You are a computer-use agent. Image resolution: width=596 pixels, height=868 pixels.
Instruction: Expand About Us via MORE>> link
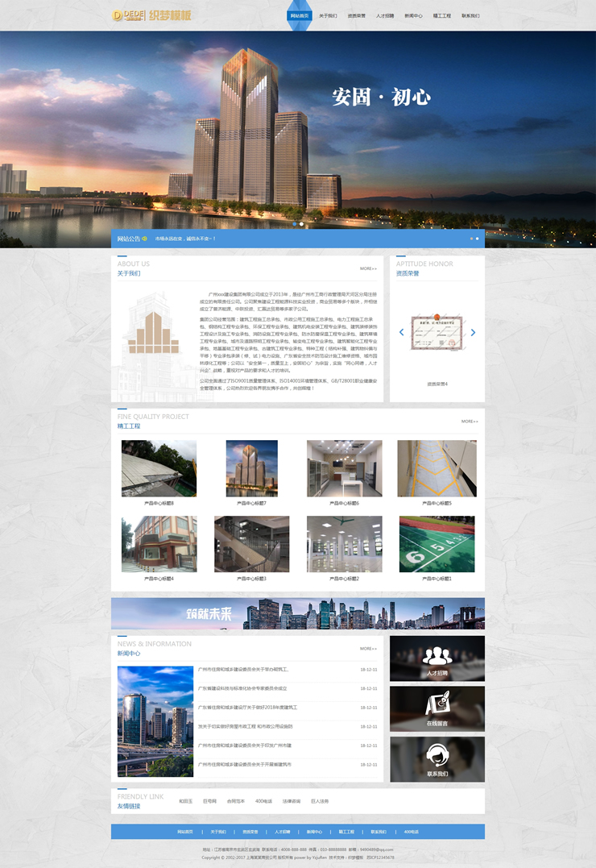pyautogui.click(x=368, y=268)
